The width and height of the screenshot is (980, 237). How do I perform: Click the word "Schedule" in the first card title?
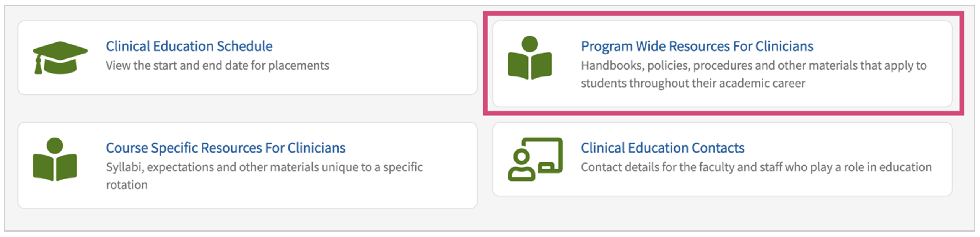(x=244, y=46)
